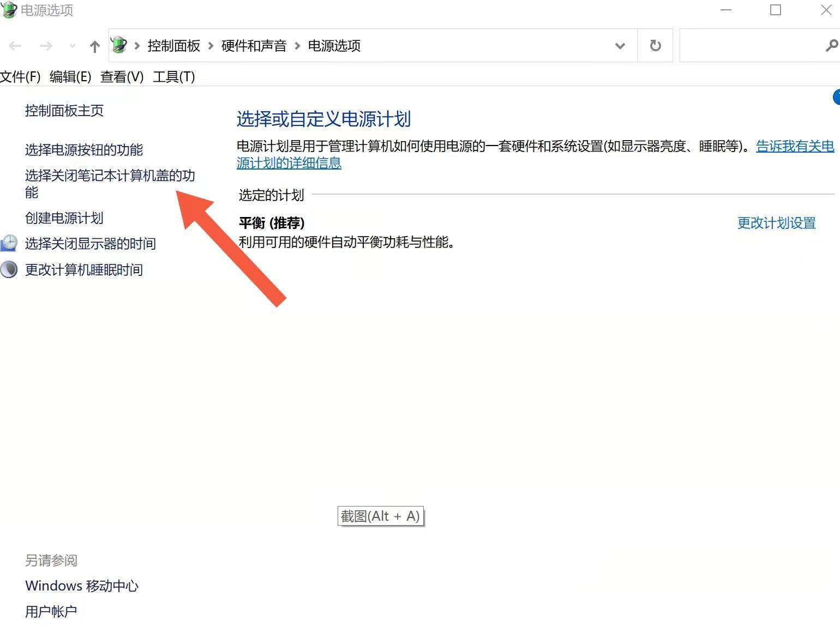The width and height of the screenshot is (840, 639).
Task: Click the refresh icon in the address bar
Action: [655, 45]
